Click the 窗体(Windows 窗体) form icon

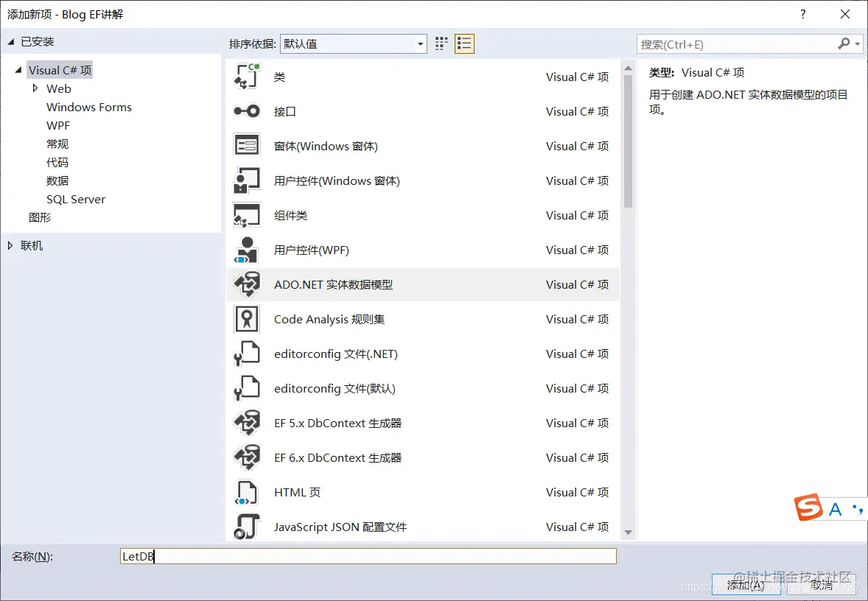247,146
